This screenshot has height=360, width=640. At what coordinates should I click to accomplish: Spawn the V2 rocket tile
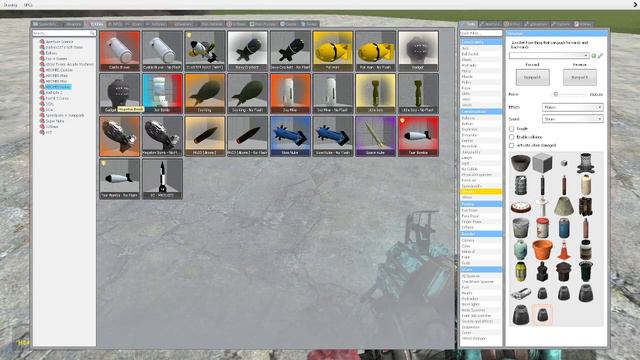162,179
